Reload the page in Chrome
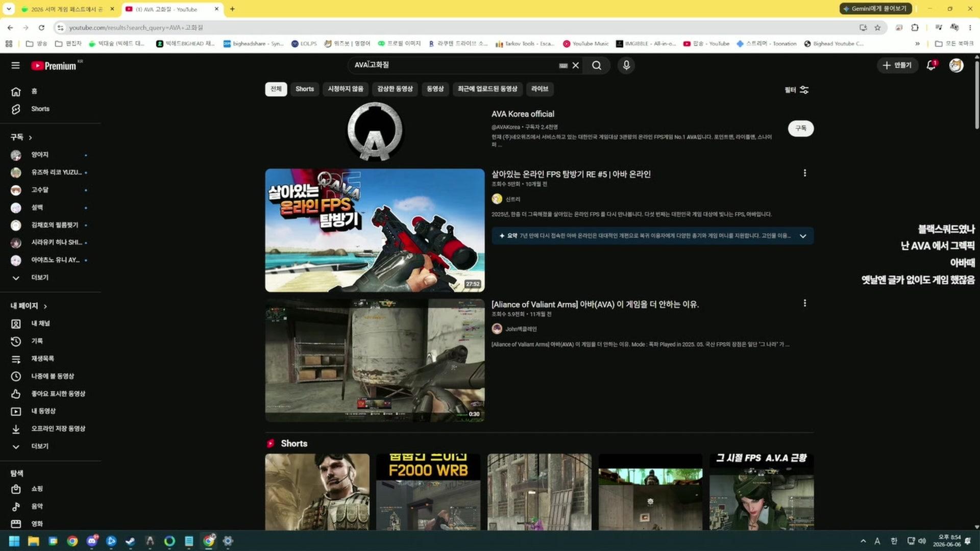This screenshot has width=980, height=551. [41, 28]
